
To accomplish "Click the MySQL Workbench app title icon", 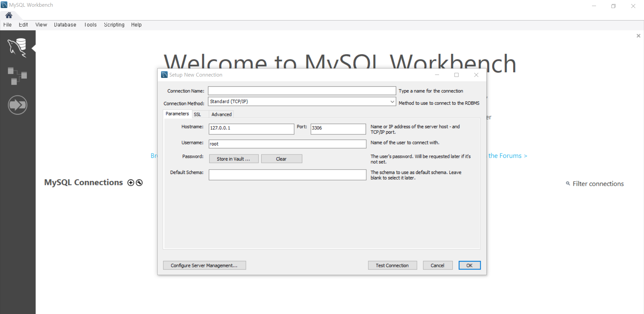I will coord(4,5).
